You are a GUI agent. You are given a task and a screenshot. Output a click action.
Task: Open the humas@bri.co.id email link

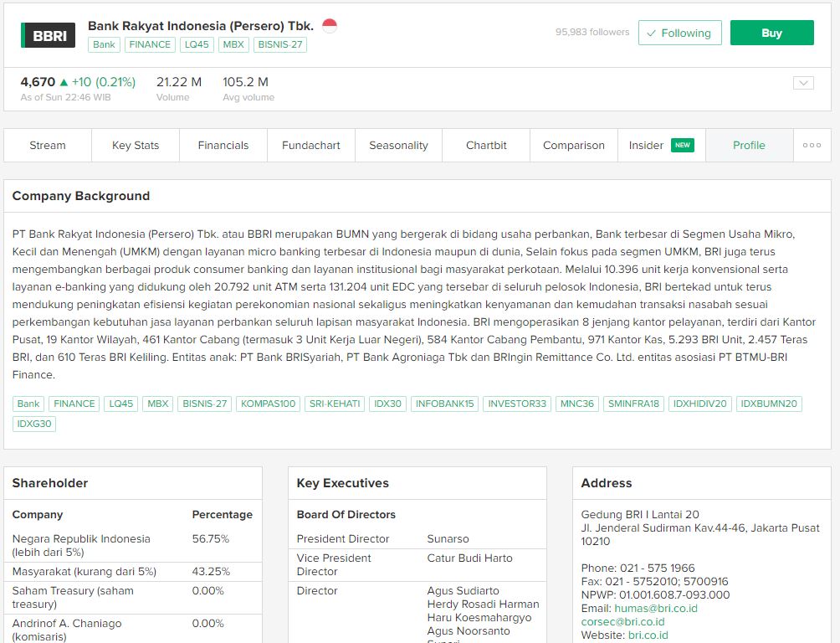pos(656,608)
